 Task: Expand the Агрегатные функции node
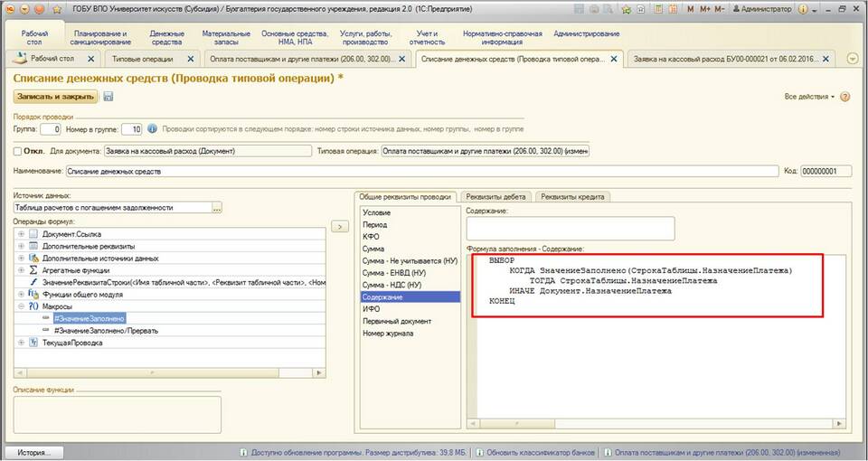[x=21, y=270]
